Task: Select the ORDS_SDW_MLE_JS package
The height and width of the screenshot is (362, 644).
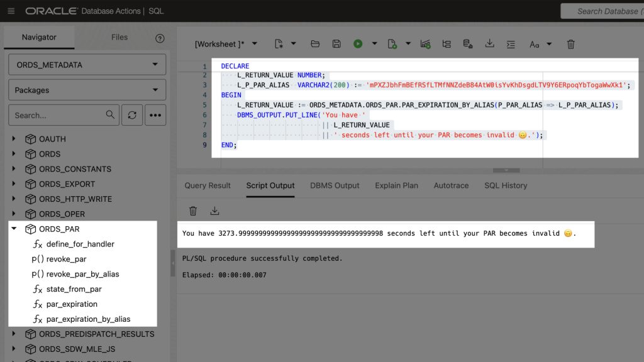Action: tap(77, 349)
